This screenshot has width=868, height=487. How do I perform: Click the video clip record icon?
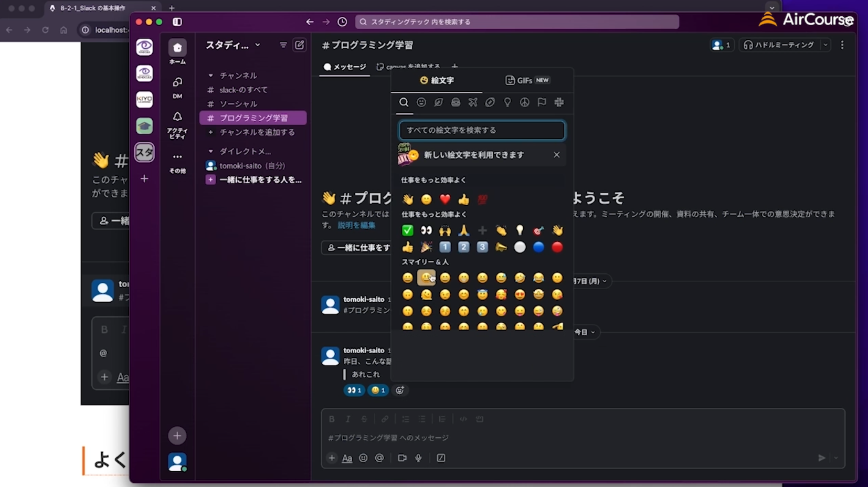pos(402,458)
